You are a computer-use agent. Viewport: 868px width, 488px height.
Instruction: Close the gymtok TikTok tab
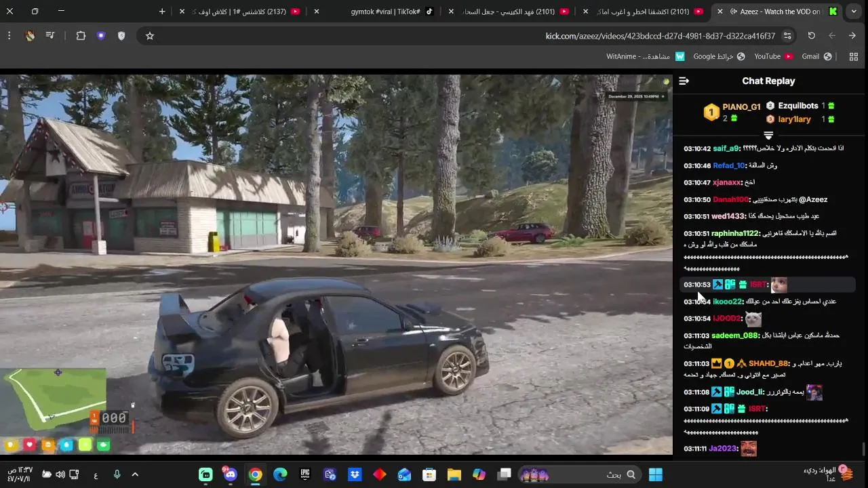click(x=317, y=12)
